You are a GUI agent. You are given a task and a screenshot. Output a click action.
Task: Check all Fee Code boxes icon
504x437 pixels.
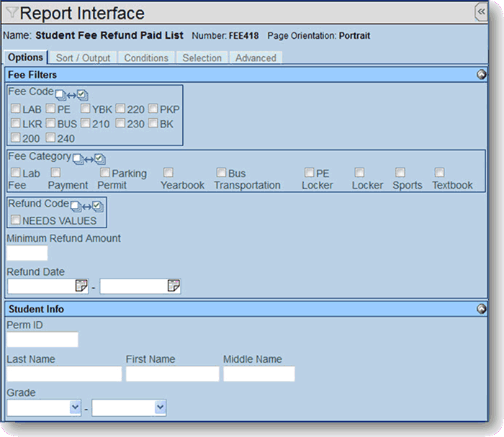(82, 95)
